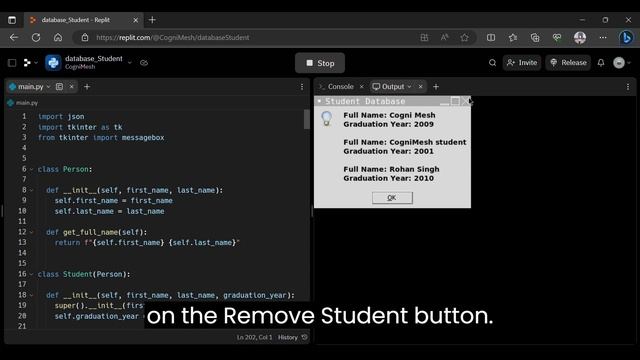The height and width of the screenshot is (360, 640).
Task: Expand the database_Student project name dropdown
Action: tap(130, 63)
